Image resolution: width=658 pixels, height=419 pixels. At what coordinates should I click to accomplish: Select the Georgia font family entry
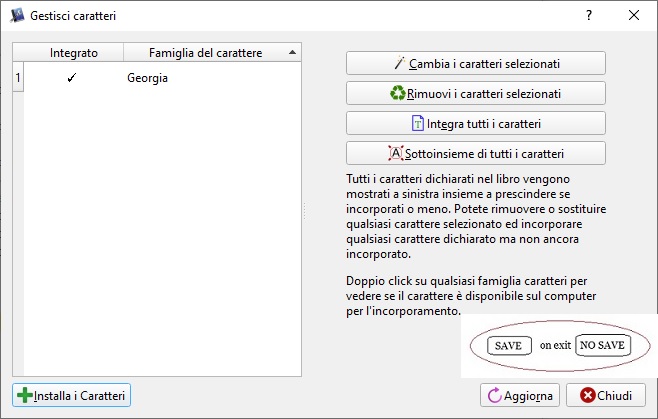(x=147, y=77)
